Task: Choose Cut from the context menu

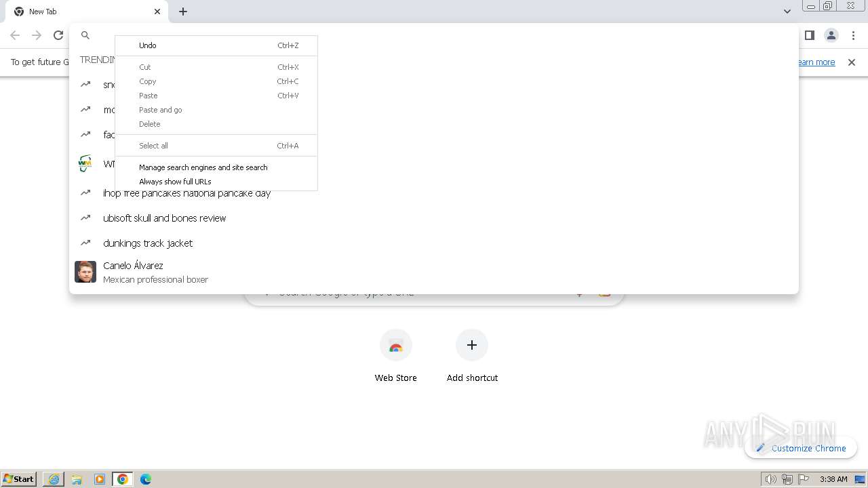Action: click(216, 67)
